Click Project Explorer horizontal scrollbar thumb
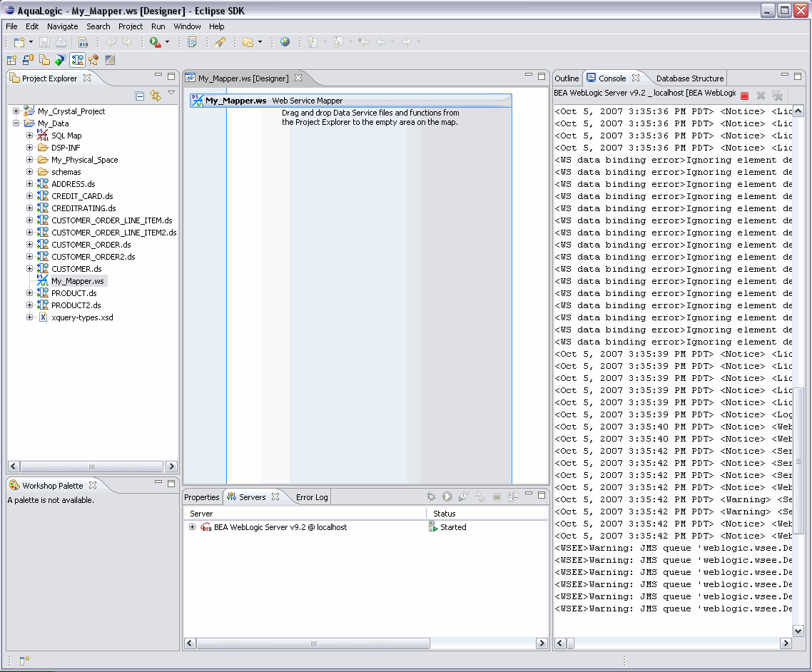Screen dimensions: 812x672 pyautogui.click(x=91, y=467)
